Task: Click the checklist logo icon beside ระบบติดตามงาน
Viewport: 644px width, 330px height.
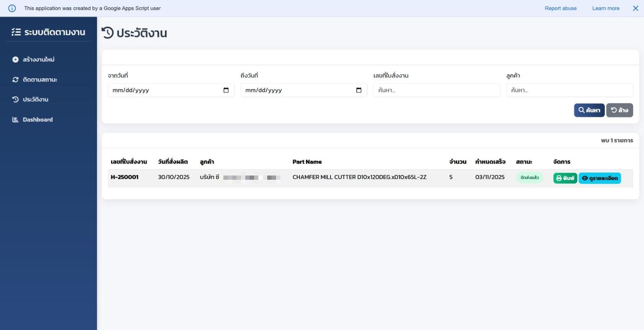Action: click(x=16, y=32)
